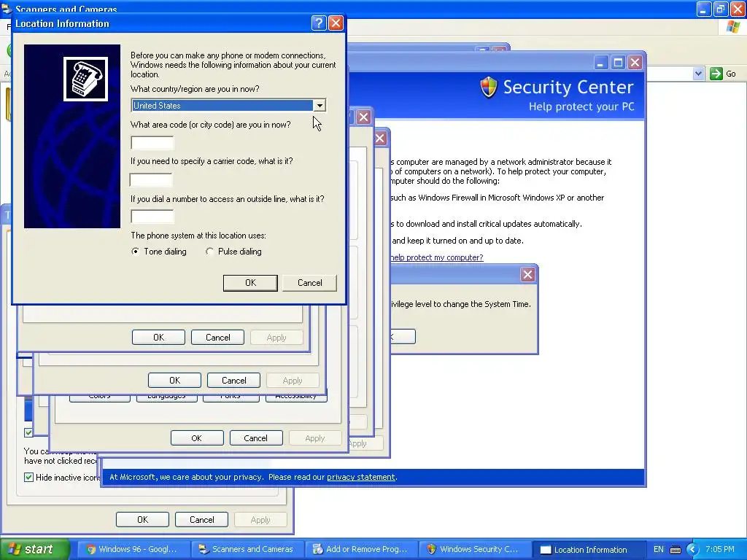Click OK in the Hide inactive icons dialog

coord(142,519)
